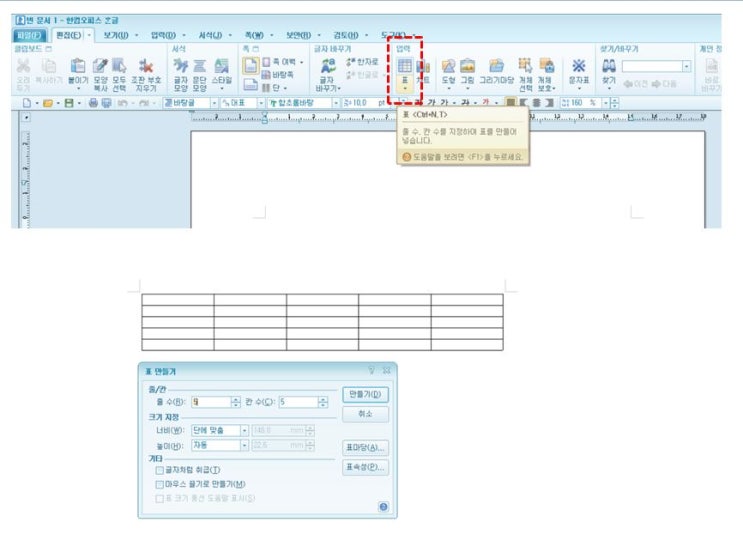Image resolution: width=743 pixels, height=534 pixels.
Task: Open the 160% line spacing dropdown arrow
Action: tap(605, 103)
